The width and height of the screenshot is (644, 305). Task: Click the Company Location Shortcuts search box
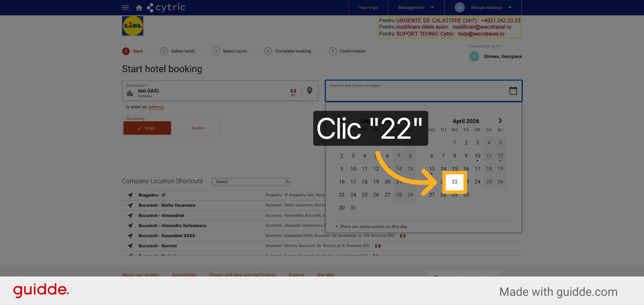click(x=252, y=182)
